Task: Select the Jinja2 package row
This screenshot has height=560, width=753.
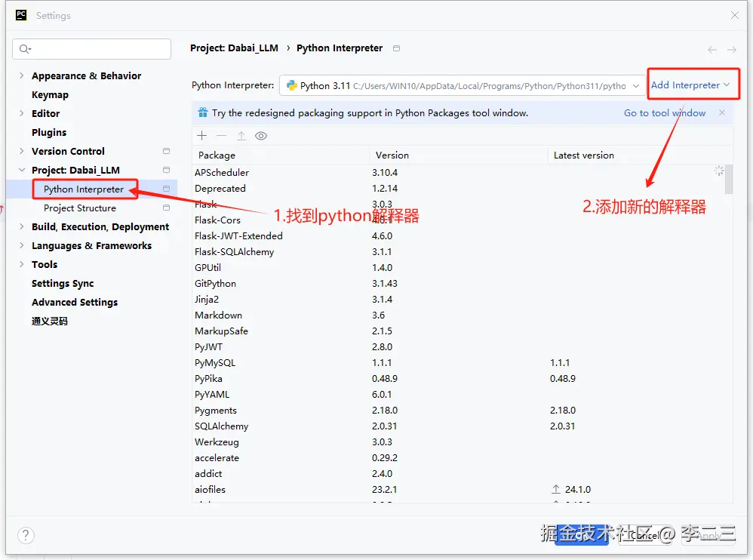Action: tap(459, 299)
